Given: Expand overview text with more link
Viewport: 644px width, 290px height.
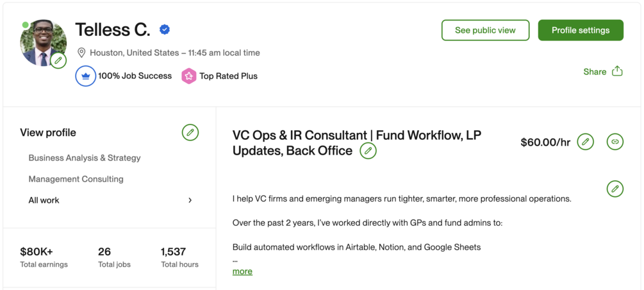Looking at the screenshot, I should coord(242,271).
